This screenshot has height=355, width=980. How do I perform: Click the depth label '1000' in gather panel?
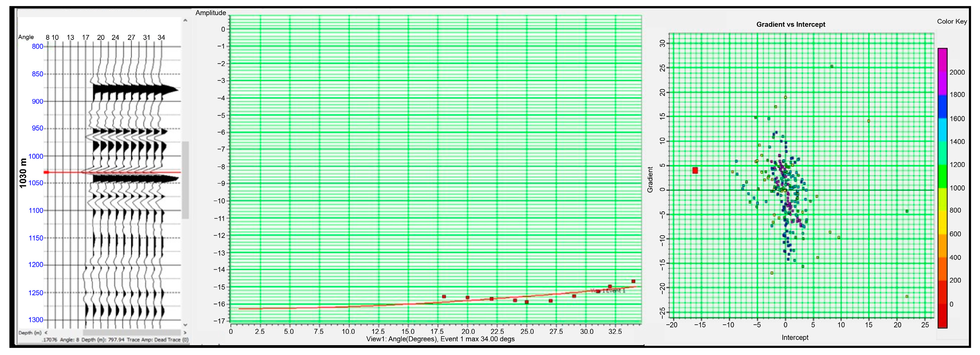click(x=36, y=156)
